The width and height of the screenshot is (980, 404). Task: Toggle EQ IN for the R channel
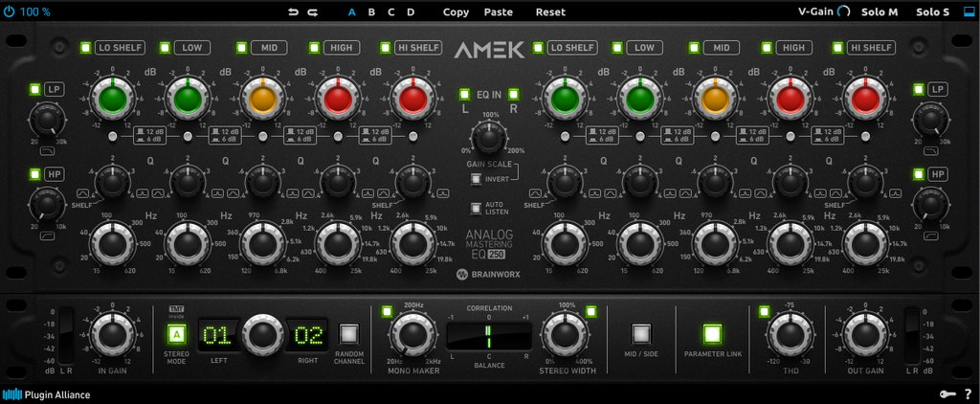click(513, 95)
